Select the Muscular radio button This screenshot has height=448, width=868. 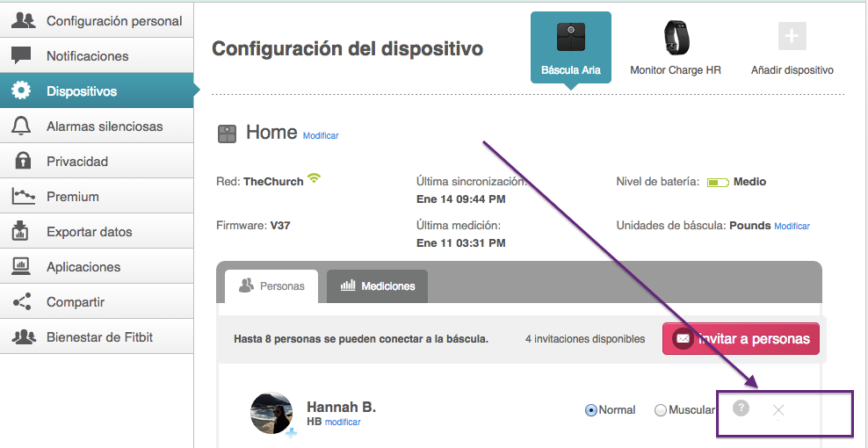point(661,410)
